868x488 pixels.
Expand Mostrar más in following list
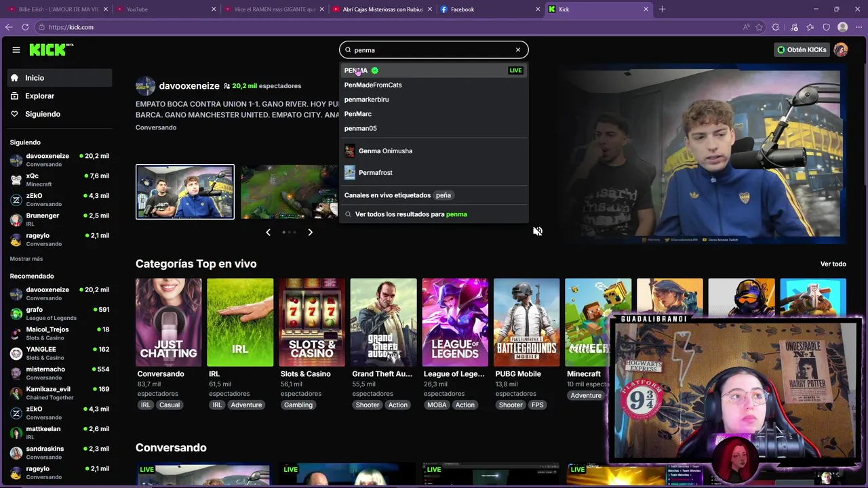point(26,259)
